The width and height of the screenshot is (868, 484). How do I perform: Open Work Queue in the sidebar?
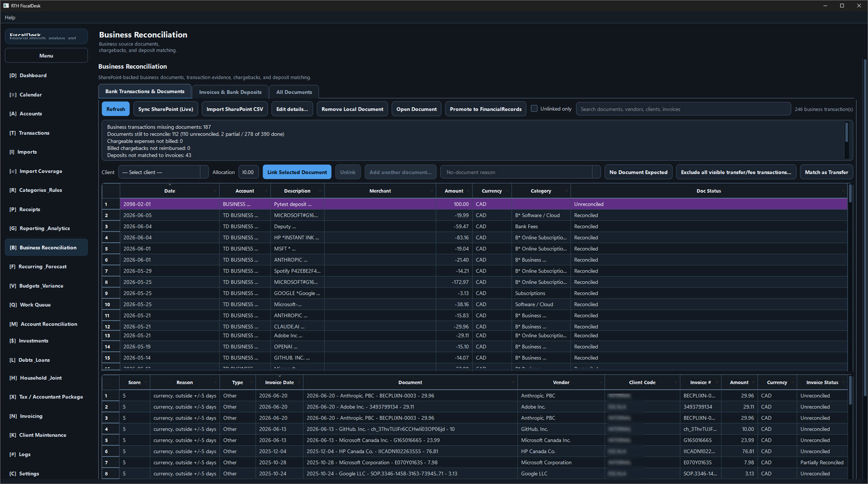tap(46, 305)
